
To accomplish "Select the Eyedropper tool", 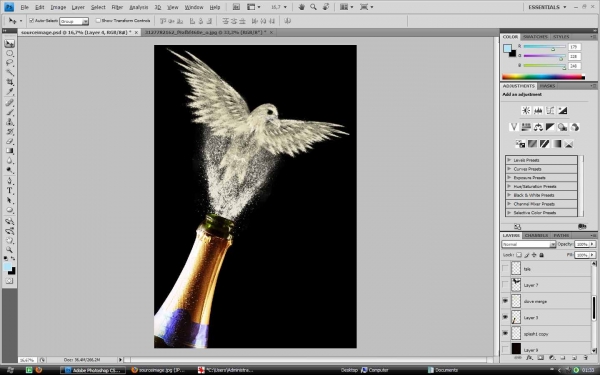I will point(10,91).
